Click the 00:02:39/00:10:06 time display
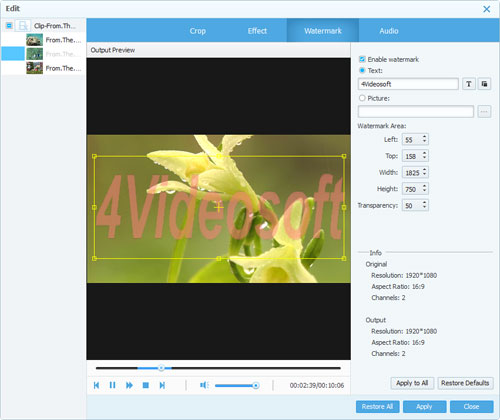Image resolution: width=500 pixels, height=420 pixels. pos(317,386)
